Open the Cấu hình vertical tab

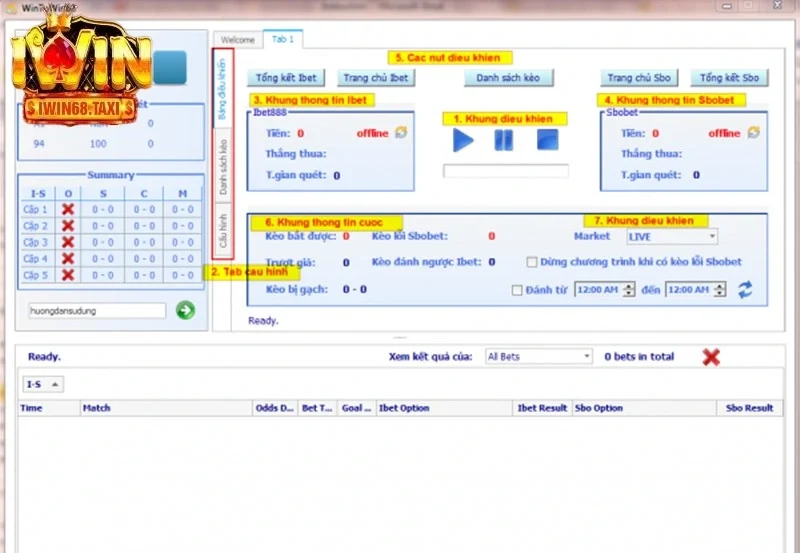pos(222,230)
